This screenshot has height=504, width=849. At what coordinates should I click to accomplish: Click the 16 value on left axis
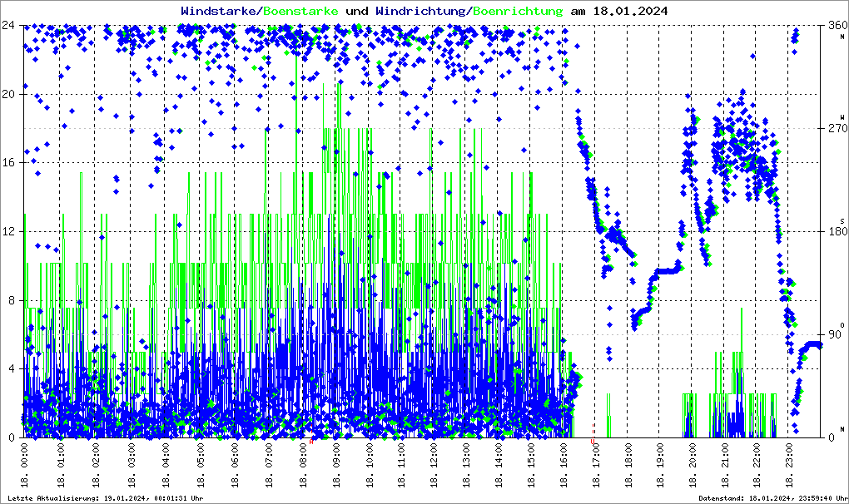point(11,163)
